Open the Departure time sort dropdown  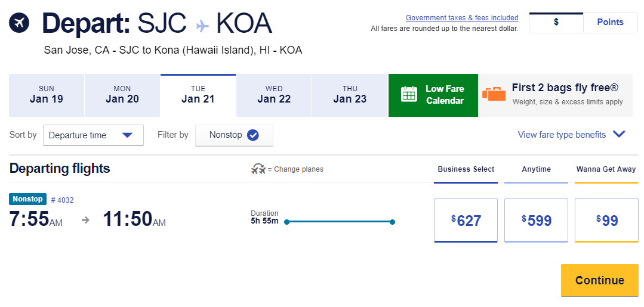pyautogui.click(x=93, y=135)
